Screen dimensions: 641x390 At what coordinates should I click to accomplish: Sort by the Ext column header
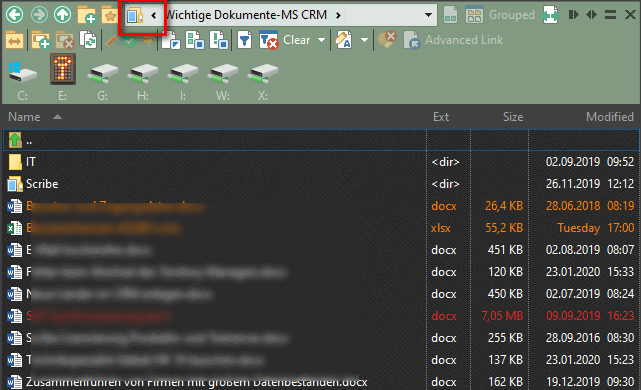[441, 117]
